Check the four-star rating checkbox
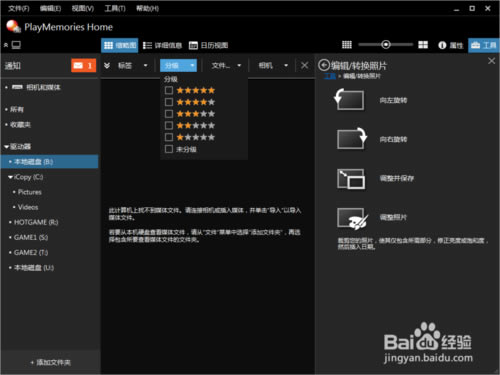 (x=169, y=102)
